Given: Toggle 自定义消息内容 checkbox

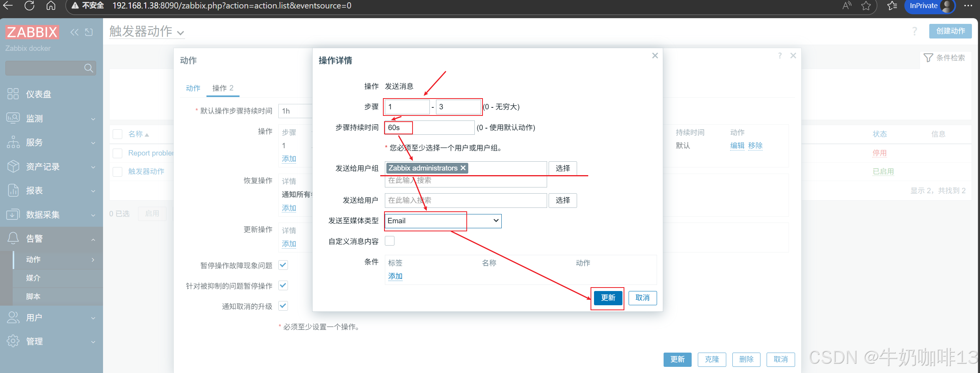Looking at the screenshot, I should (389, 241).
